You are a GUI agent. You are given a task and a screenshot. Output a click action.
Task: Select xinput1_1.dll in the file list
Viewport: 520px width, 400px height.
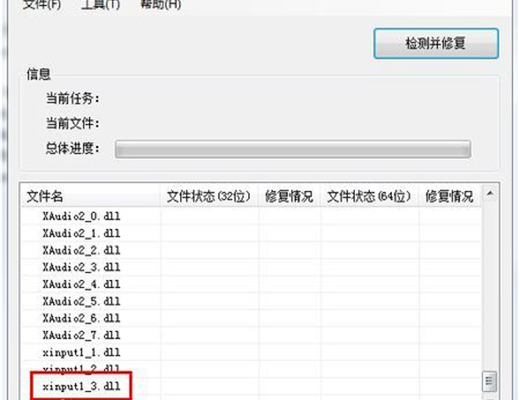81,353
